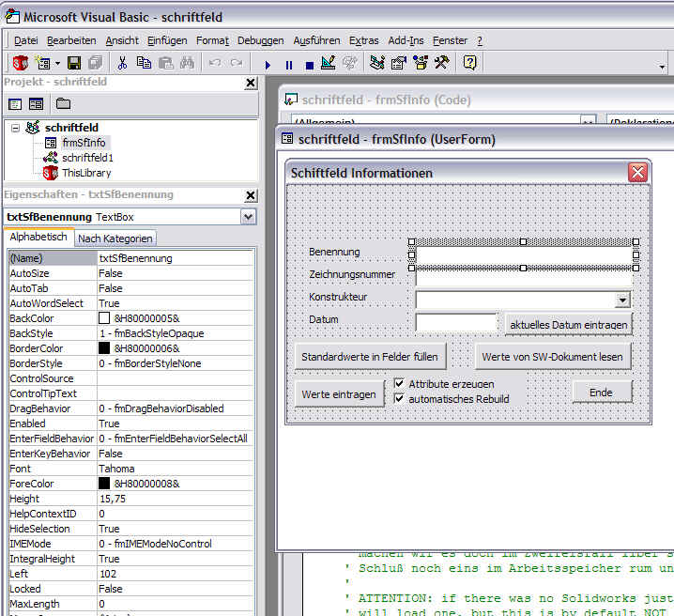674x616 pixels.
Task: Toggle the 'Attribute erzeugen' checkbox
Action: pos(400,383)
